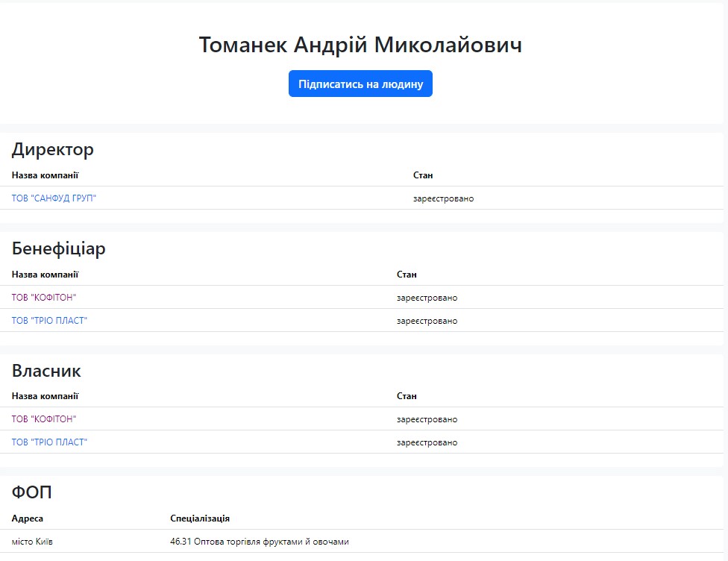Click the "місто Київ" address cell
This screenshot has width=728, height=561.
(x=32, y=542)
